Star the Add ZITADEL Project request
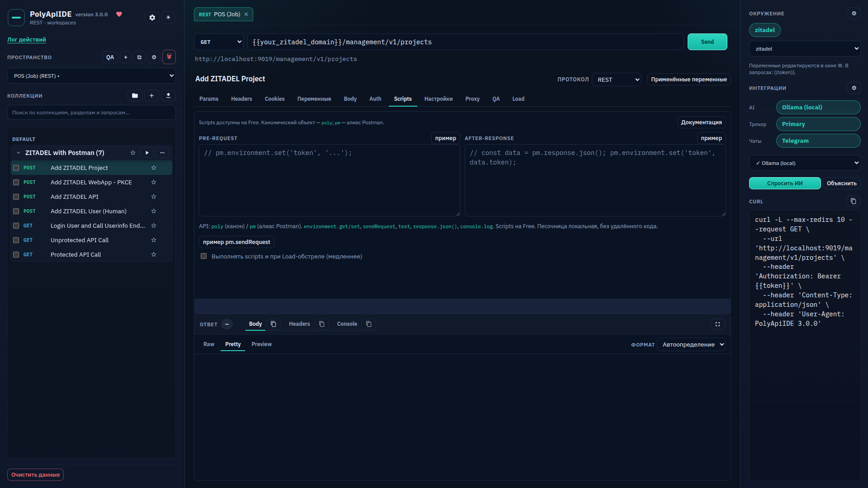Image resolution: width=868 pixels, height=488 pixels. [154, 168]
